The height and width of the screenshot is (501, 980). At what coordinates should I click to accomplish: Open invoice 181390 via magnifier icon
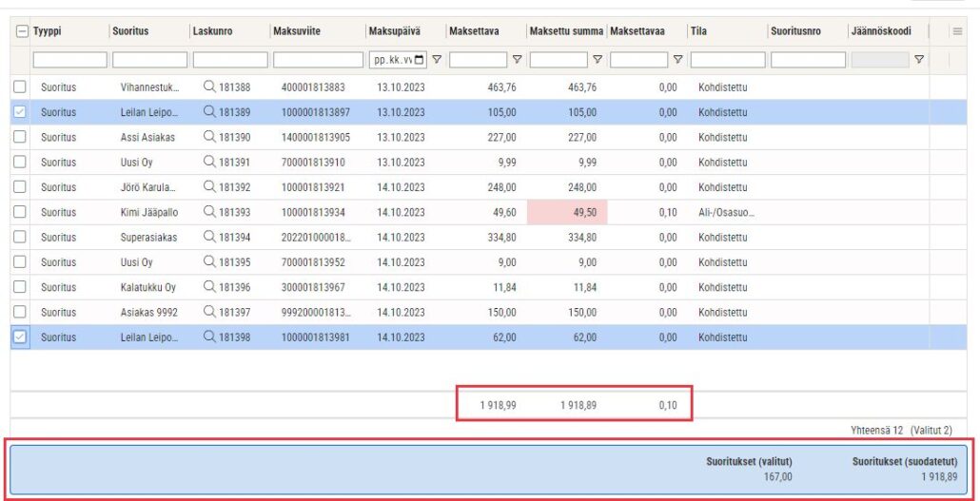209,138
